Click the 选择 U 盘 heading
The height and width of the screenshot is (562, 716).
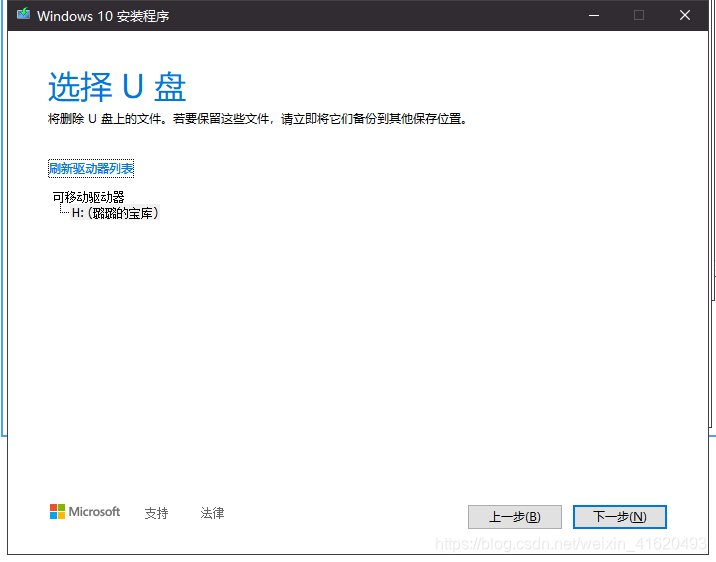(x=117, y=86)
